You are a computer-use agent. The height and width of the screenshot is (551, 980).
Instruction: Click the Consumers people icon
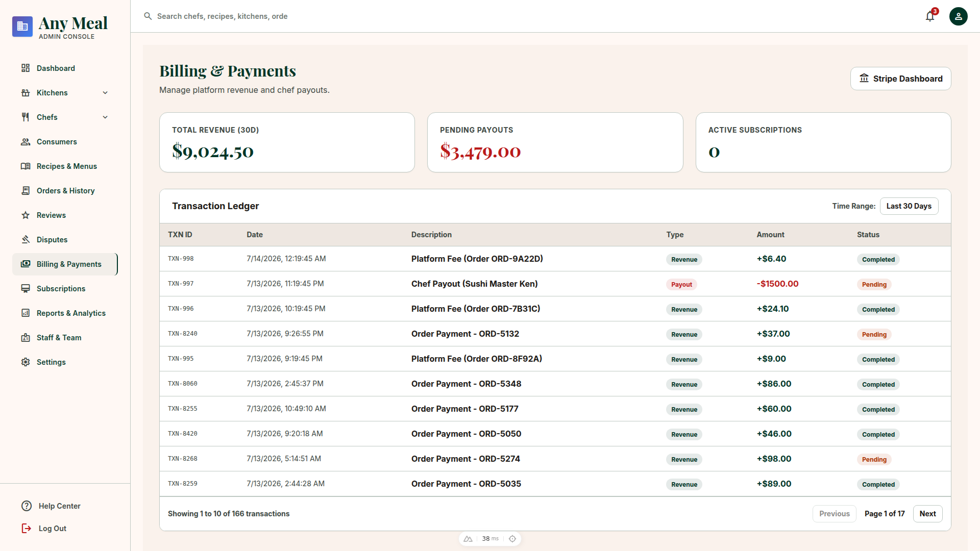[26, 142]
